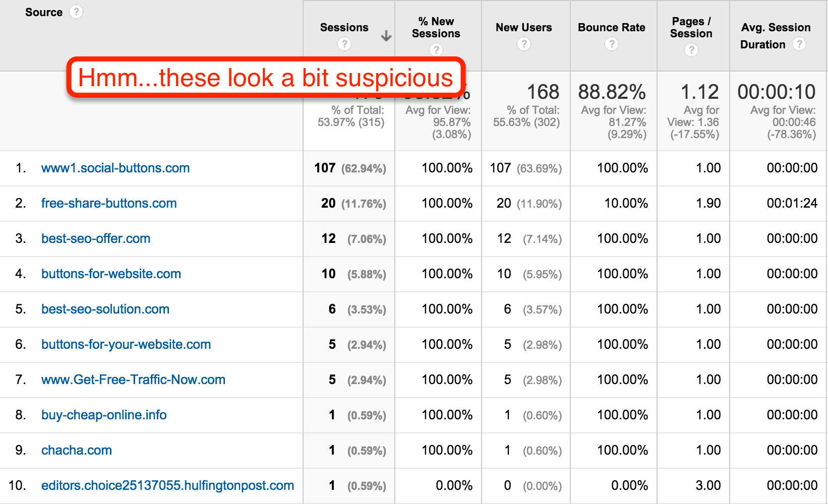The height and width of the screenshot is (504, 828).
Task: Sort by the Bounce Rate column header
Action: [612, 27]
